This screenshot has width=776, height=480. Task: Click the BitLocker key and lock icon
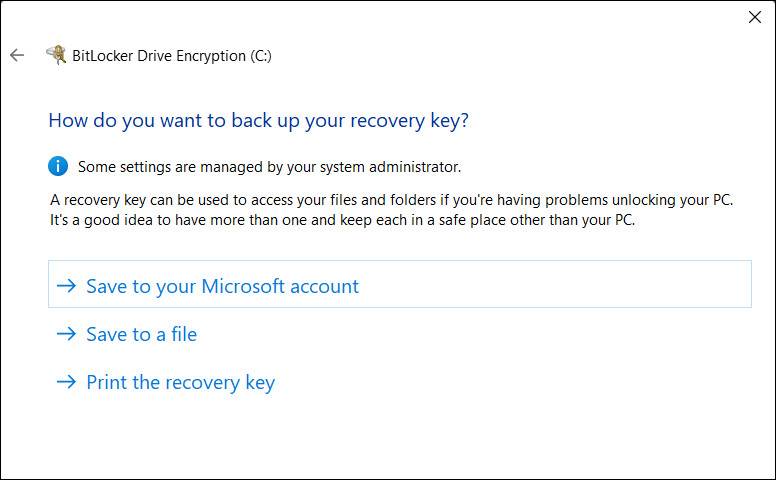click(56, 55)
